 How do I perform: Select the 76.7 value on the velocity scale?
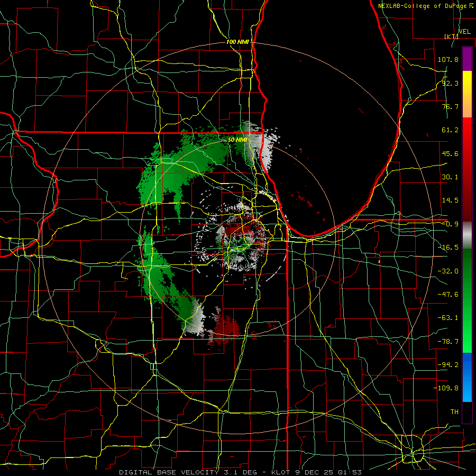[450, 106]
